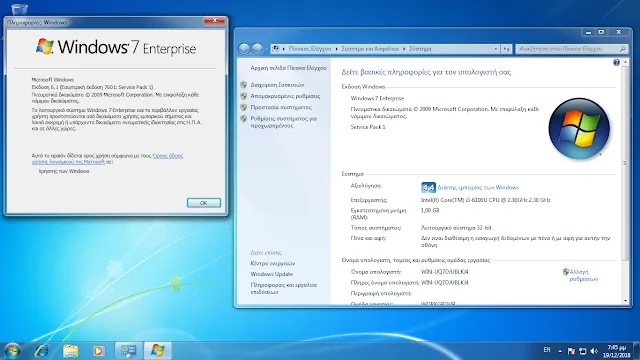Click shield icon beside Απομακρυσμένες ρυθμίσεις
640x360 pixels.
pos(244,96)
